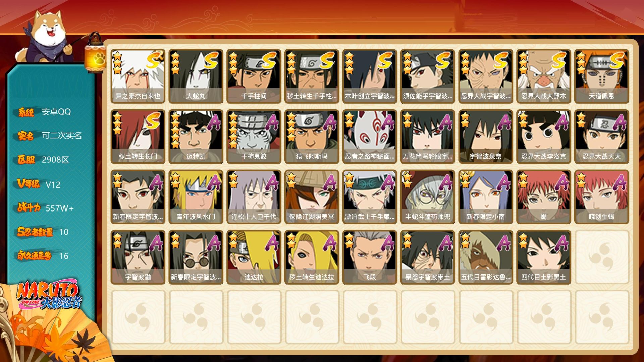Image resolution: width=644 pixels, height=362 pixels.
Task: Choose the 猿飞阿斯玛 card
Action: point(312,136)
